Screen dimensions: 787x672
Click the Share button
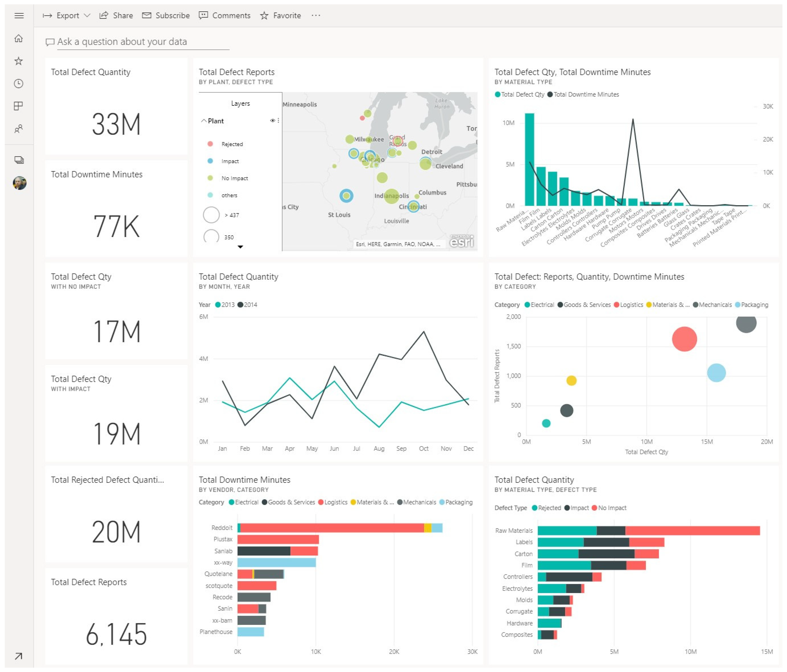click(116, 16)
